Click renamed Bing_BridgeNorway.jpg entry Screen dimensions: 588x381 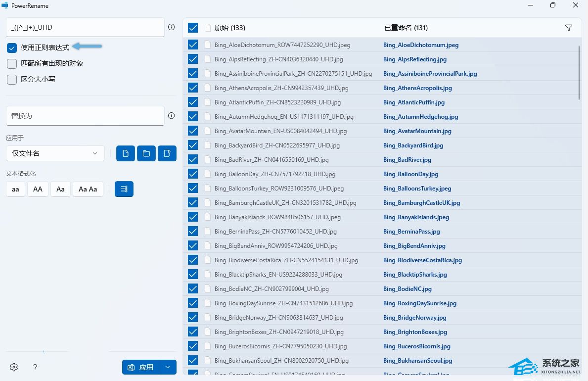[415, 318]
